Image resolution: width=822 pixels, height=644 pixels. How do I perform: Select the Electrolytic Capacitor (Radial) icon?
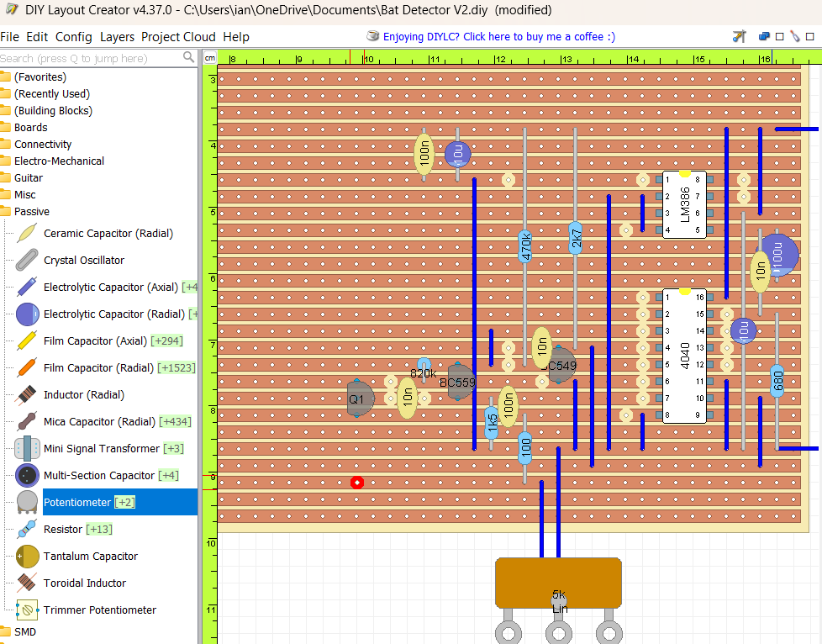click(x=27, y=314)
